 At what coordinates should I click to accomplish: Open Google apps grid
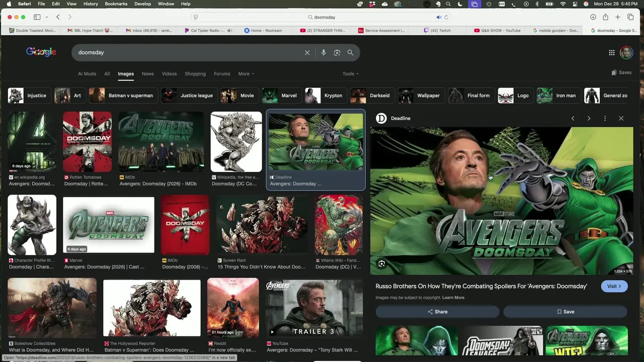pyautogui.click(x=612, y=52)
